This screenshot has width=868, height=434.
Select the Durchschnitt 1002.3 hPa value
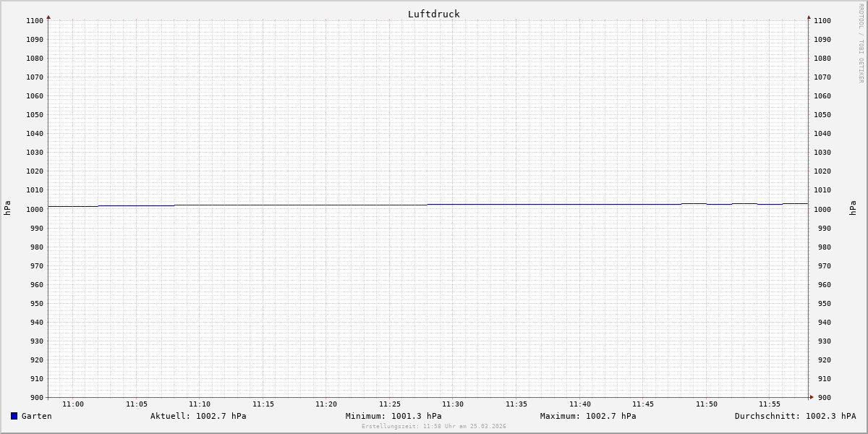click(795, 416)
